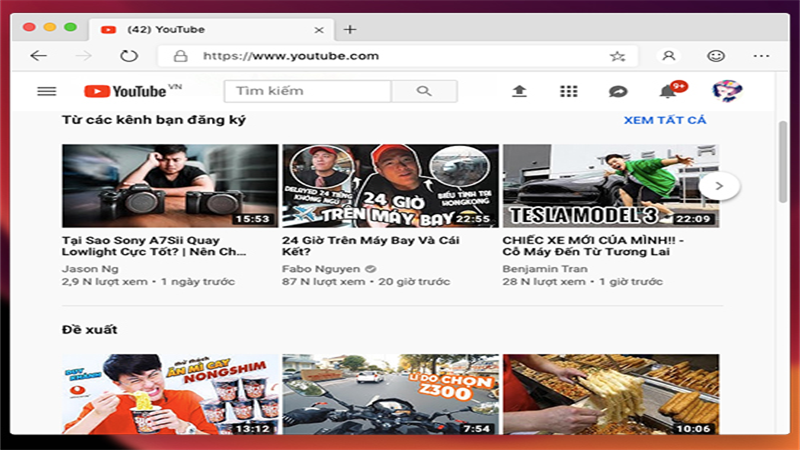Open the street food video thumbnail
The image size is (800, 450).
tap(611, 394)
